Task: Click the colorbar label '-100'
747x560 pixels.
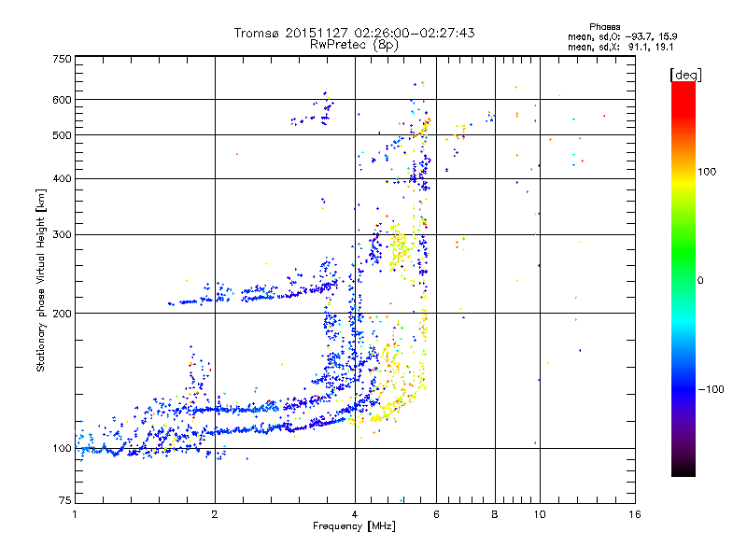Action: point(712,389)
